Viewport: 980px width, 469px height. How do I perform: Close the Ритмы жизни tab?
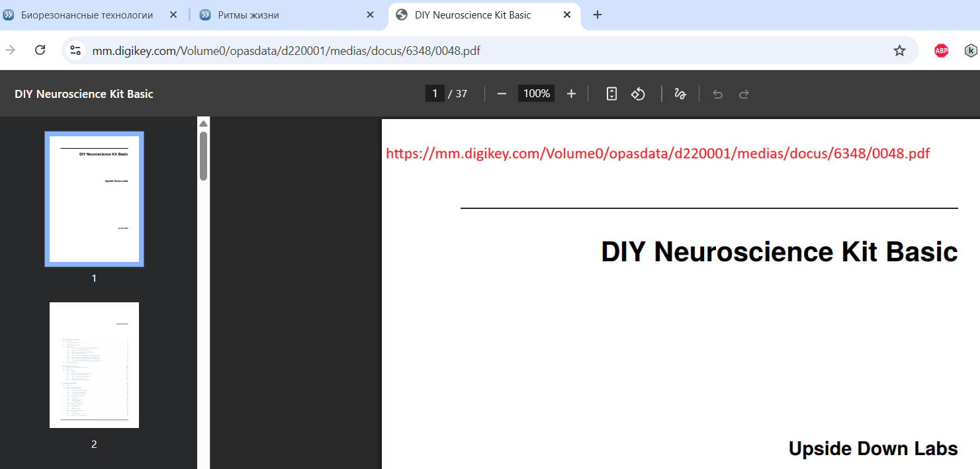[x=371, y=15]
